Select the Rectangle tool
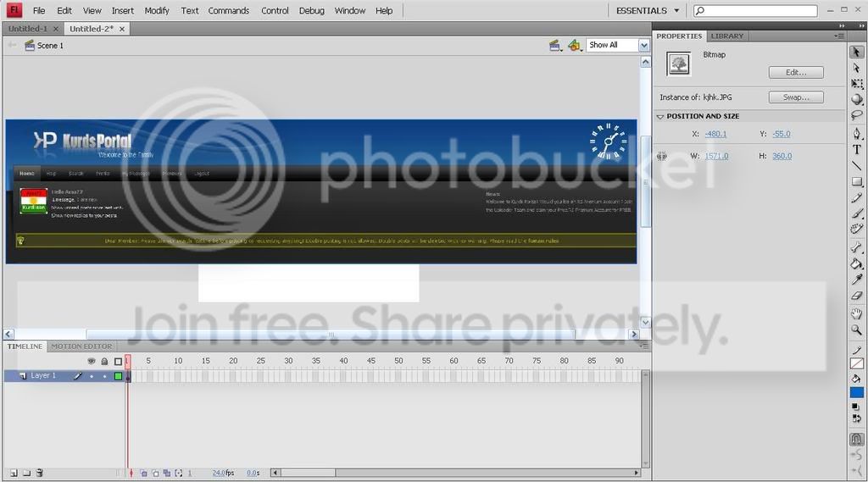This screenshot has width=868, height=482. [x=856, y=181]
